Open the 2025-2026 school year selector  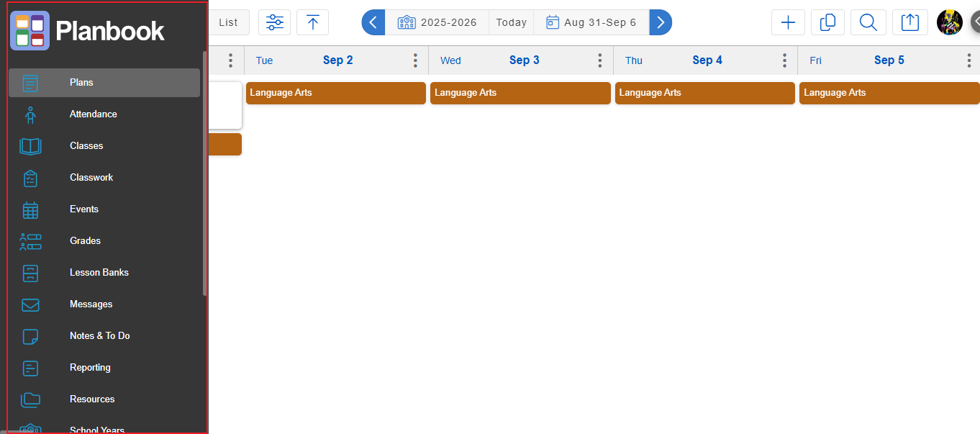437,22
